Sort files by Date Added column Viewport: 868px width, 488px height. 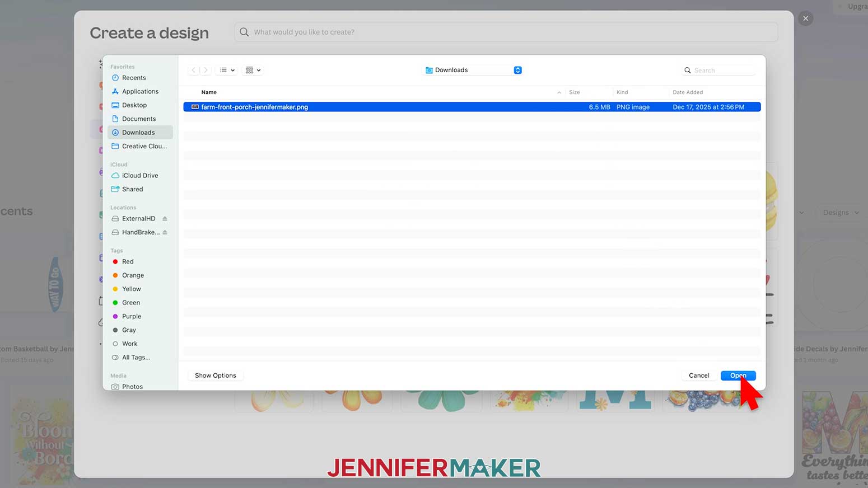688,92
